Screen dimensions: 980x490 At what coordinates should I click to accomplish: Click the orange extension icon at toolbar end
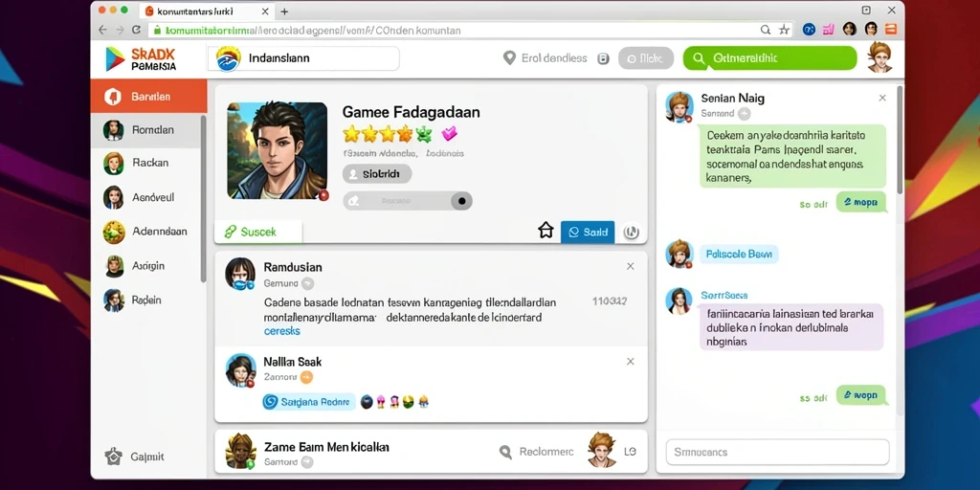892,29
